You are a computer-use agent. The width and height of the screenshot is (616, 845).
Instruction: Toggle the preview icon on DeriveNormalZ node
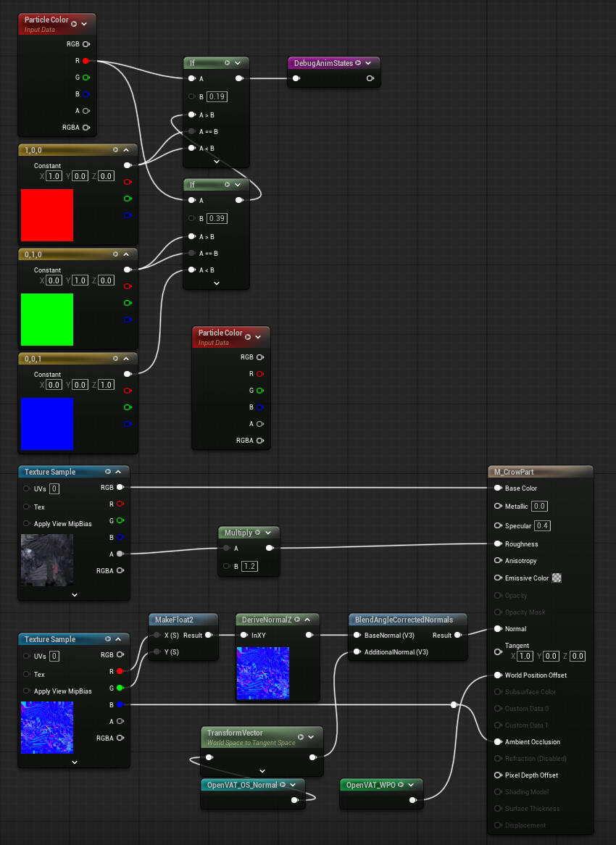[x=296, y=620]
